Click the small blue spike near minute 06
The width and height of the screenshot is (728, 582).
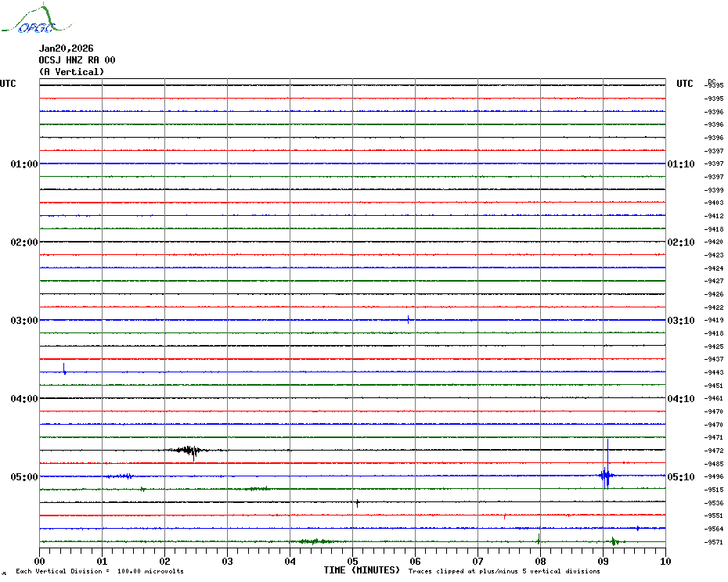(408, 319)
